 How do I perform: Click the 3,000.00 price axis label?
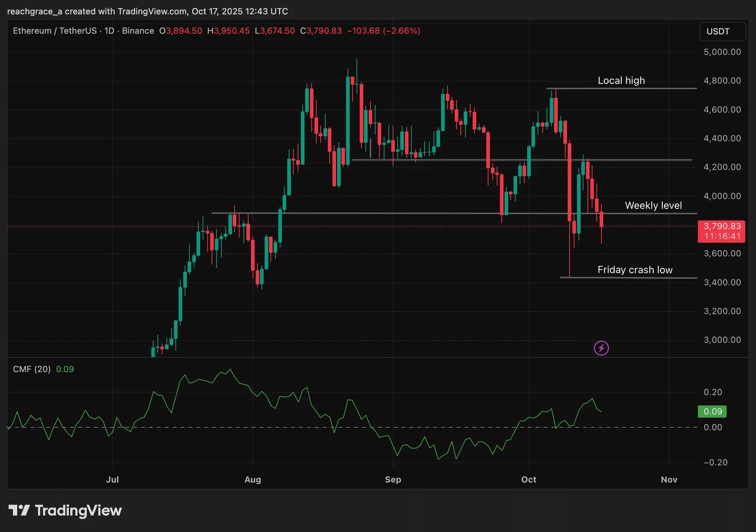tap(722, 340)
